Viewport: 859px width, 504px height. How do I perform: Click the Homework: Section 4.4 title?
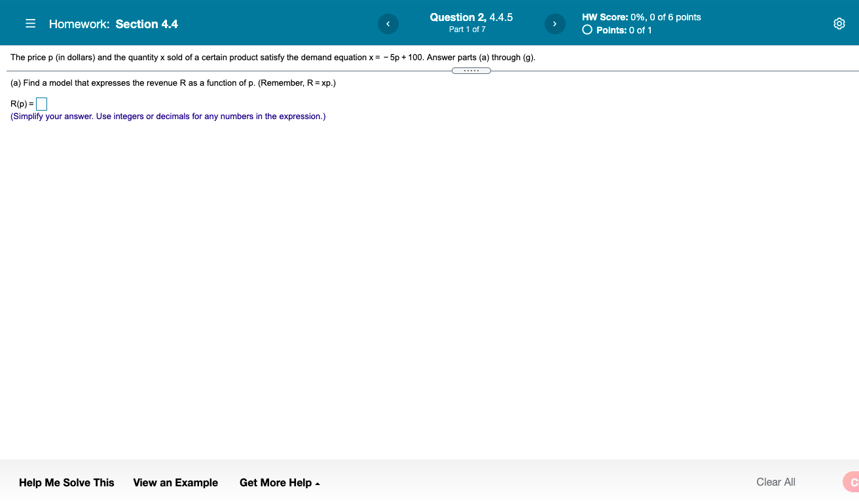click(113, 24)
